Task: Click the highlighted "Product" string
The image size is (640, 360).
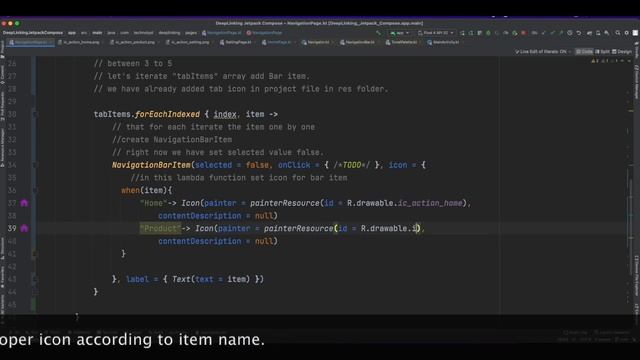Action: click(x=160, y=228)
